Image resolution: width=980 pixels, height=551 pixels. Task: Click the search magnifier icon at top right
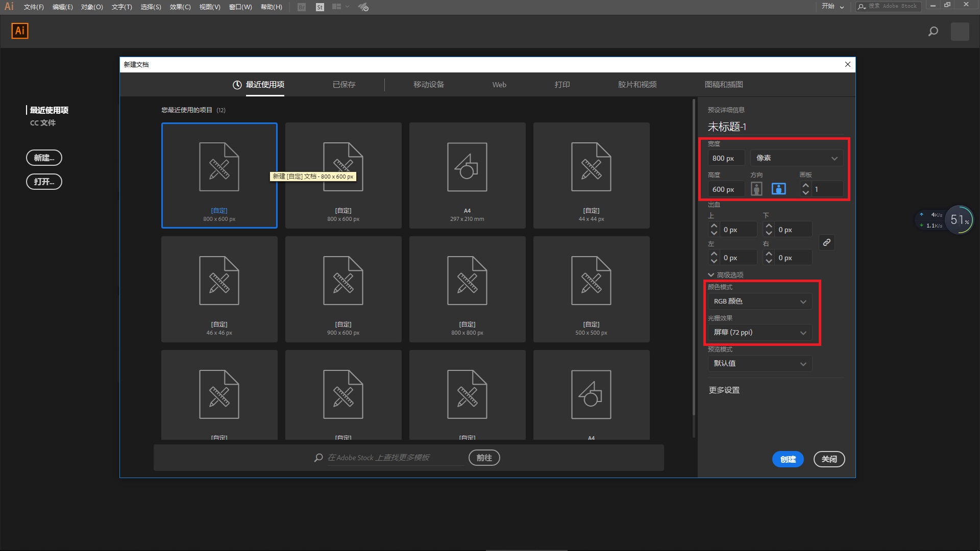933,32
